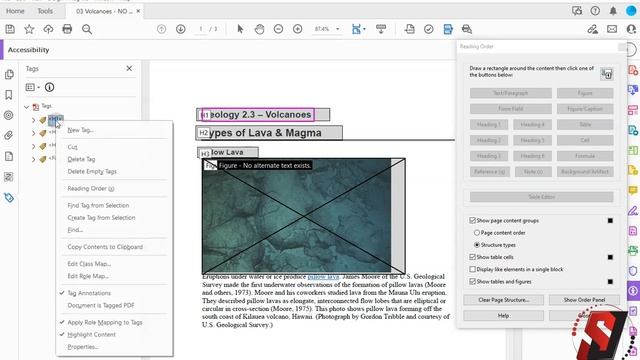Go to previous page arrow icon
The width and height of the screenshot is (640, 360).
[162, 29]
